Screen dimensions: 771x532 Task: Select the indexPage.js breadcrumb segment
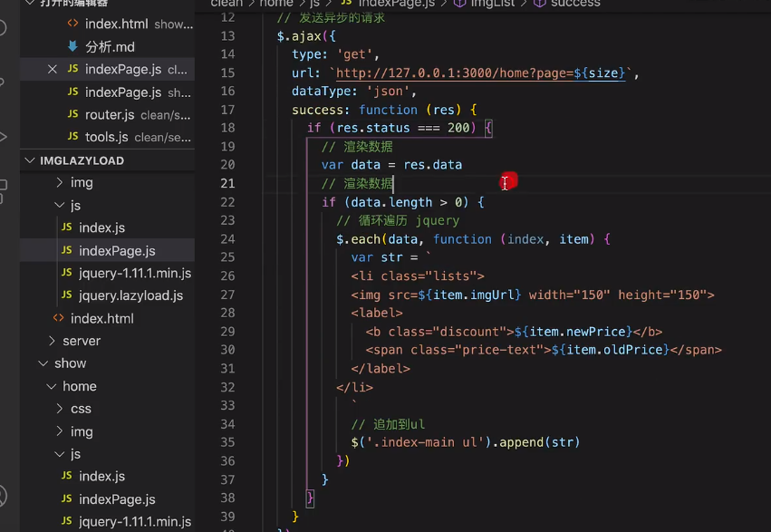[x=396, y=4]
